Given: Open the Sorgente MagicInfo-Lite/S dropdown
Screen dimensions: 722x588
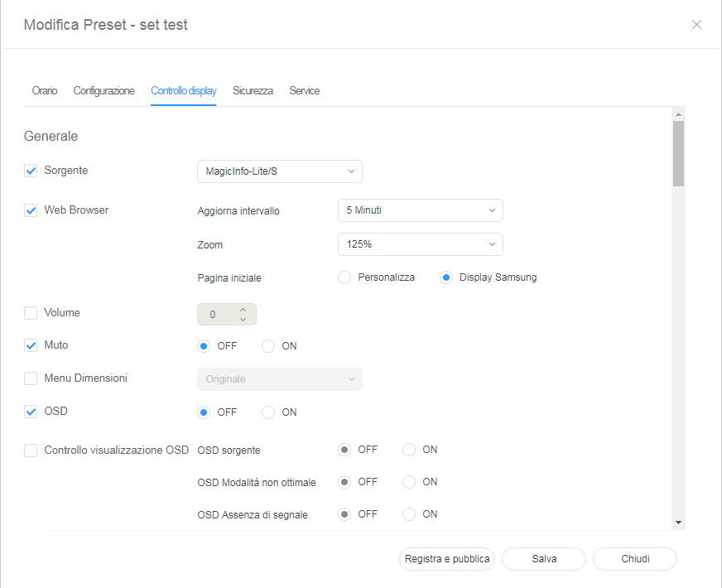Looking at the screenshot, I should tap(279, 171).
